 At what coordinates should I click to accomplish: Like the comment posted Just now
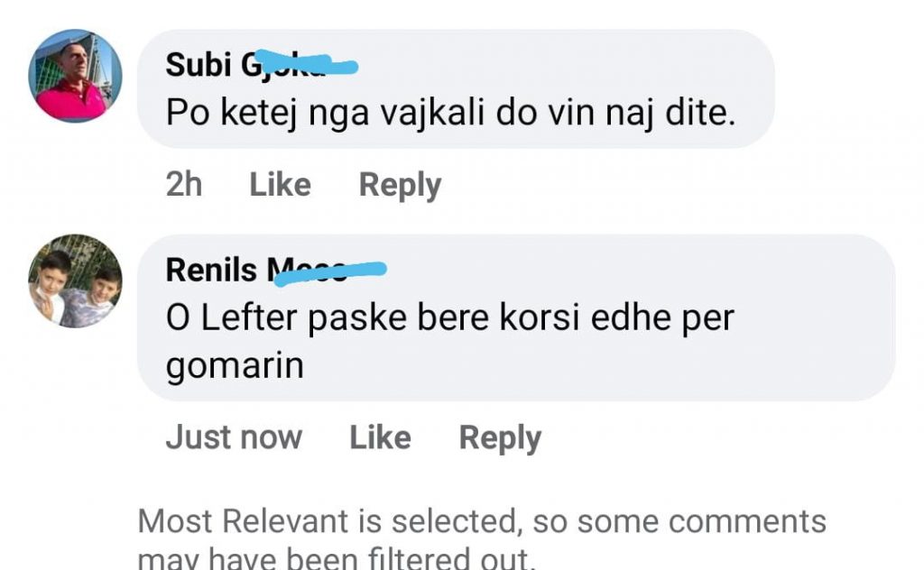[x=380, y=437]
